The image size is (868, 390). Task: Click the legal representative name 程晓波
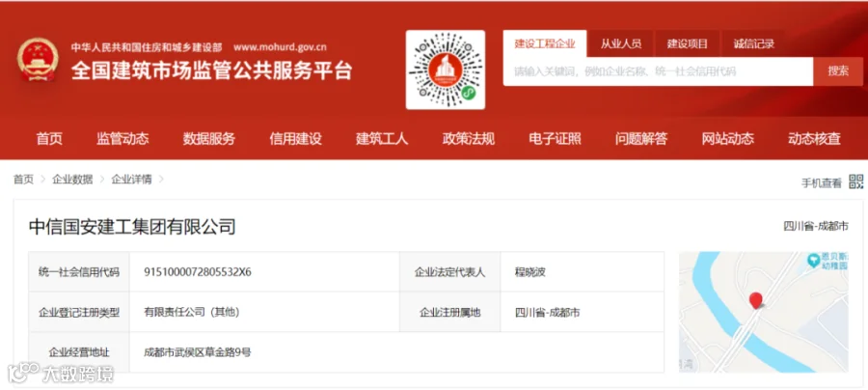[530, 272]
